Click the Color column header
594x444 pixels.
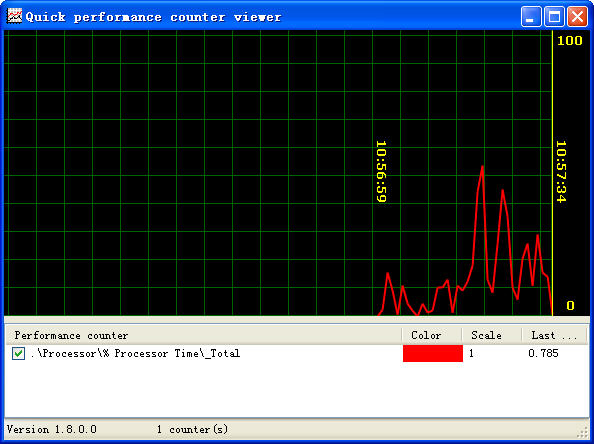[432, 335]
